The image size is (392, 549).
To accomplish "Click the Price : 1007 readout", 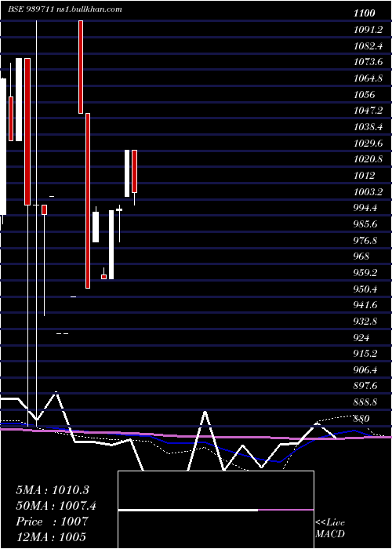I will point(52,522).
